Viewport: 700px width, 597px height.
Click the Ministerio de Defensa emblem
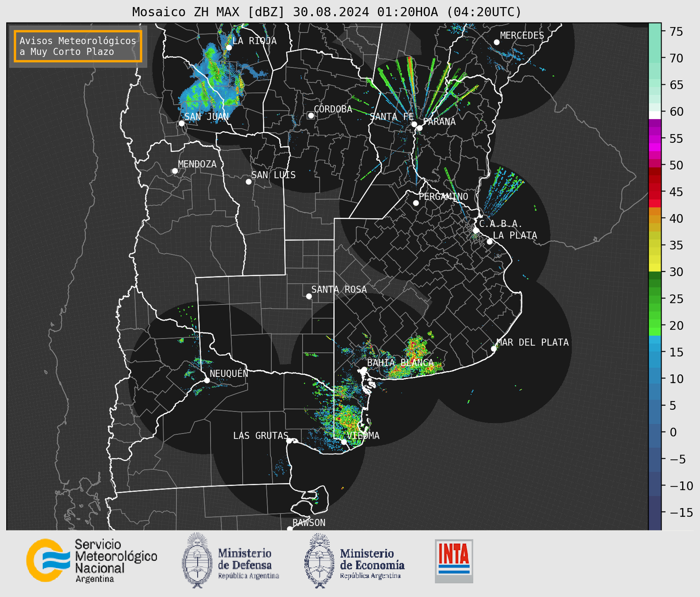[197, 560]
